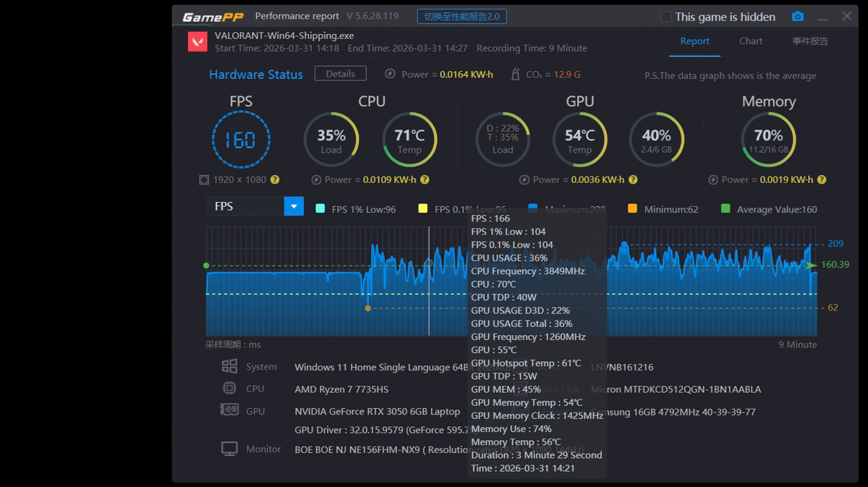The image size is (868, 487).
Task: Click the orange marker on the FPS graph
Action: [368, 308]
